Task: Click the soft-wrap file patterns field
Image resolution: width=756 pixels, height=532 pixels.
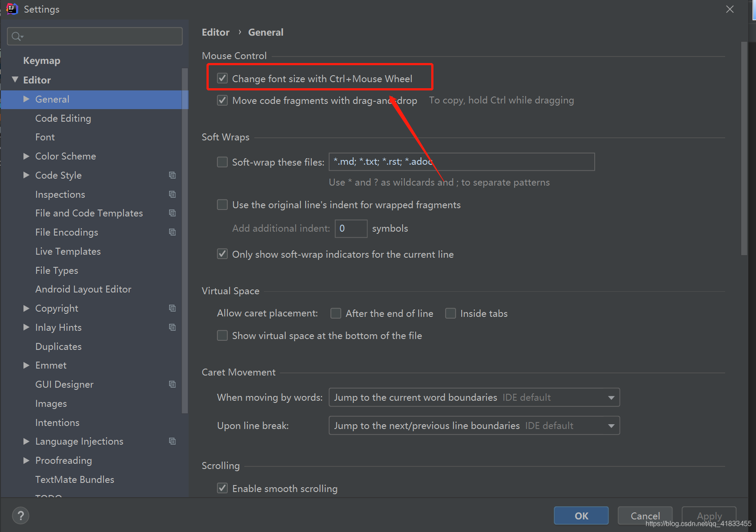Action: click(x=462, y=162)
